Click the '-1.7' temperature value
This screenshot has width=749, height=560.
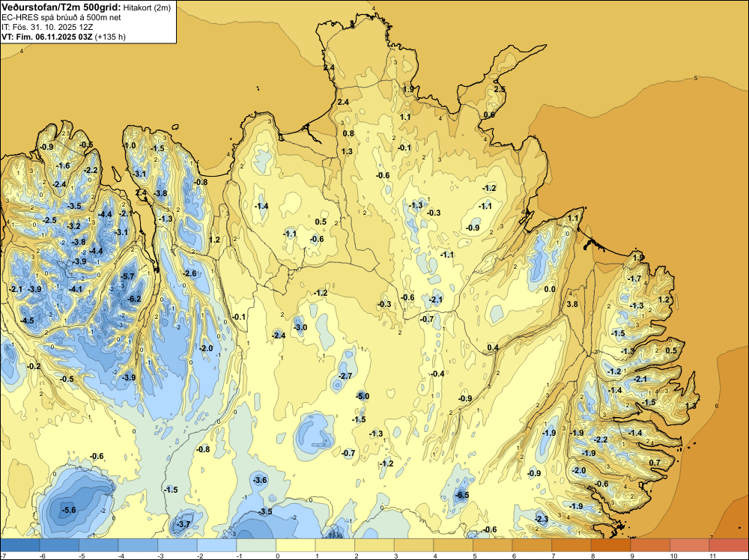[x=634, y=279]
